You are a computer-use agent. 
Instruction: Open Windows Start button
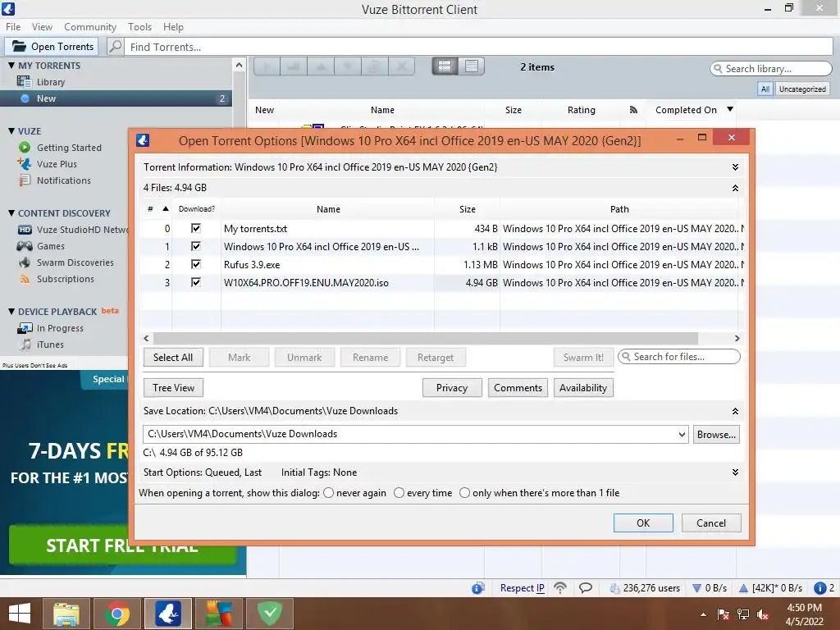pyautogui.click(x=20, y=614)
